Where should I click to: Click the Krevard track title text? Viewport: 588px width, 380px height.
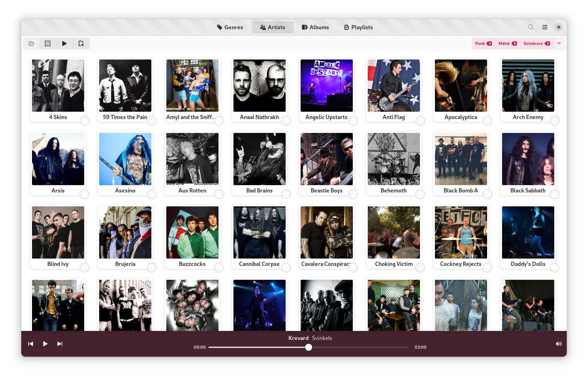pyautogui.click(x=299, y=338)
